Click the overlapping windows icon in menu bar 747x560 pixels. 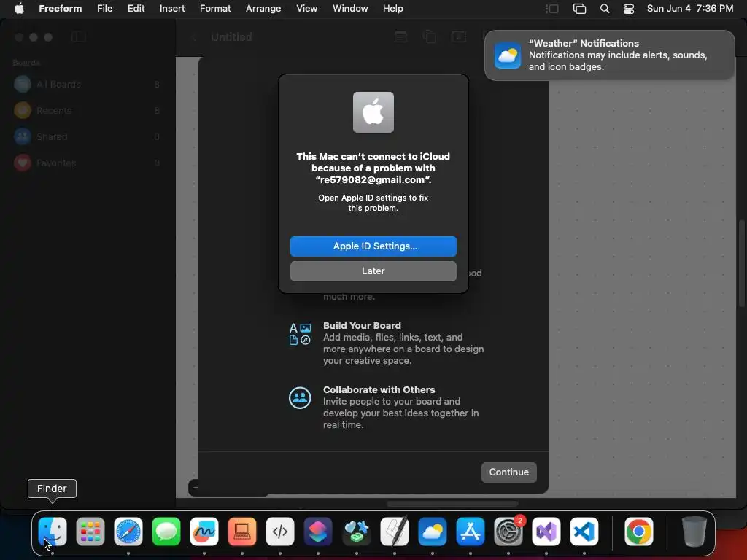pyautogui.click(x=579, y=9)
